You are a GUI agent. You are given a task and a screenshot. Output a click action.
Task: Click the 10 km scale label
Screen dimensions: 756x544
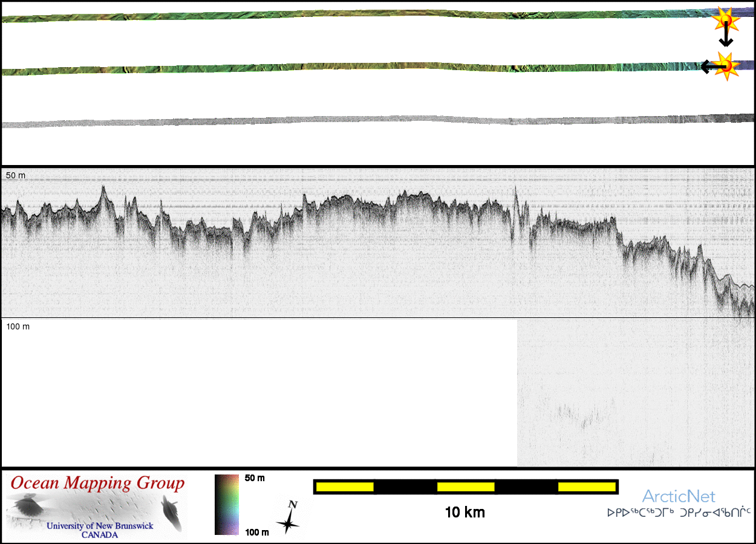[464, 513]
